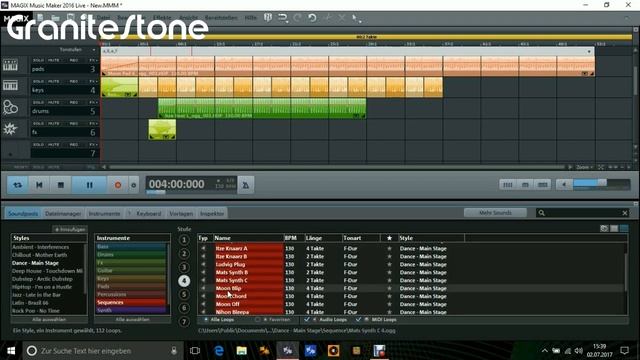Toggle SOLO on the pads track

coord(38,60)
